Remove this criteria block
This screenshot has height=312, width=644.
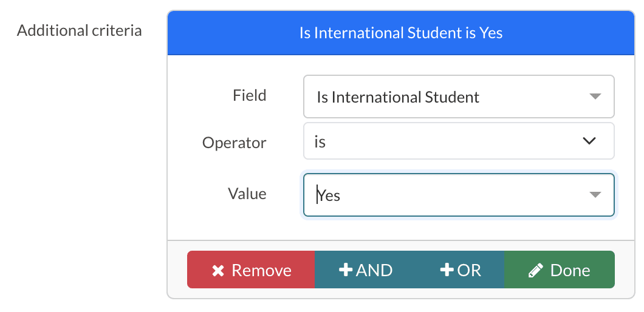pyautogui.click(x=251, y=270)
